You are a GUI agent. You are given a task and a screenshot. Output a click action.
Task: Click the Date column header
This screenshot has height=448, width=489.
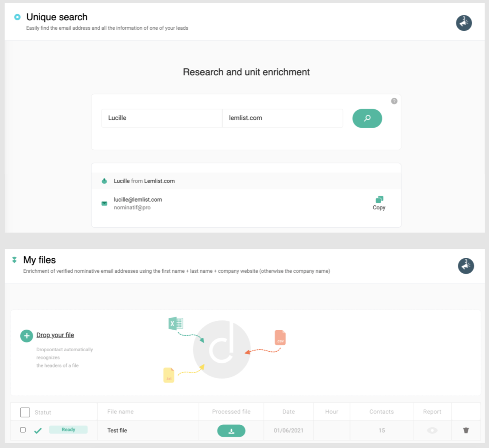[288, 412]
